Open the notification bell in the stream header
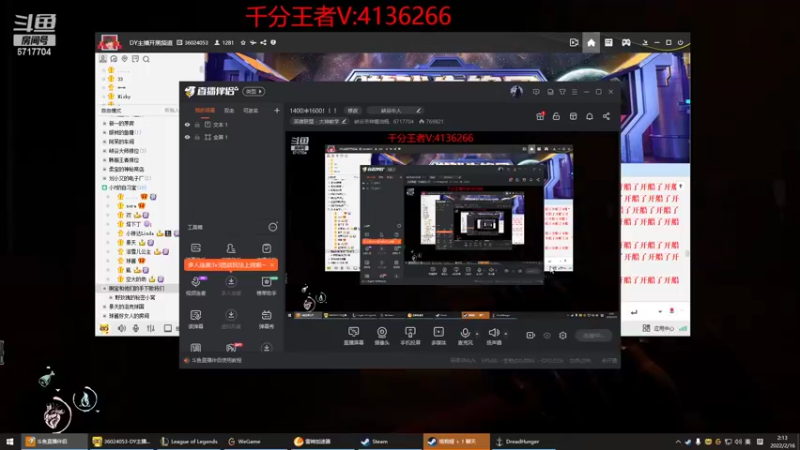The image size is (800, 450). click(x=589, y=116)
